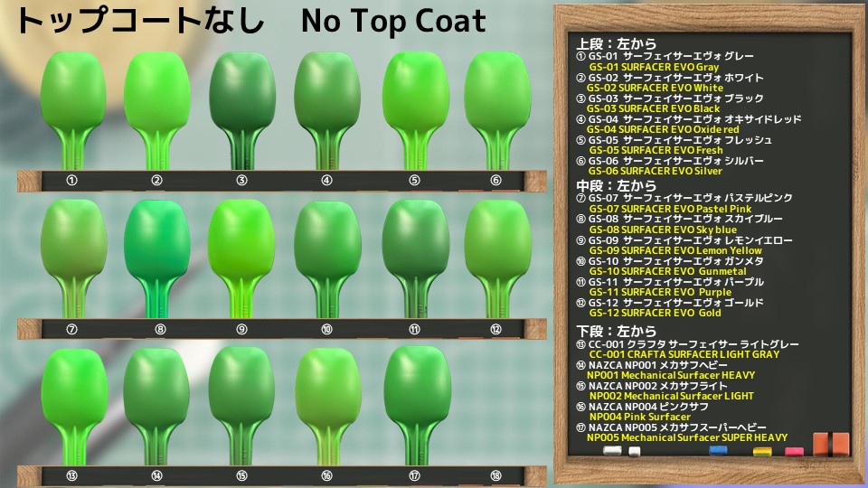Select the spoon sample above label ⑬
This screenshot has height=488, width=868.
[x=74, y=407]
